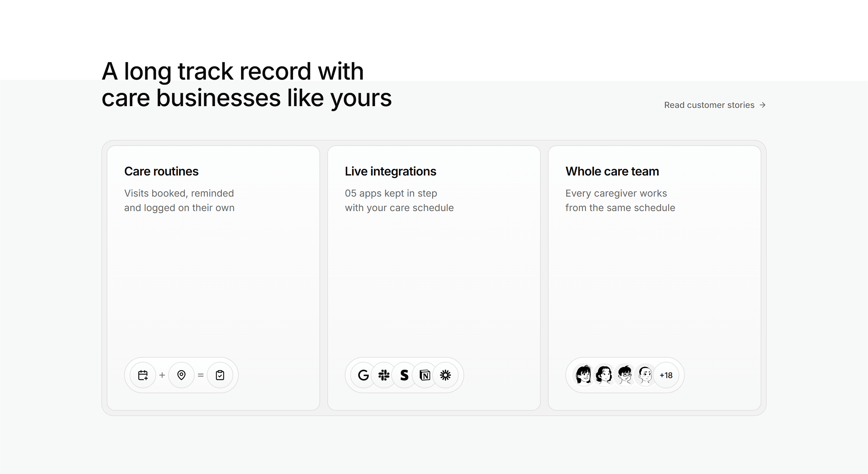Open the +18 more team members badge

pyautogui.click(x=666, y=375)
